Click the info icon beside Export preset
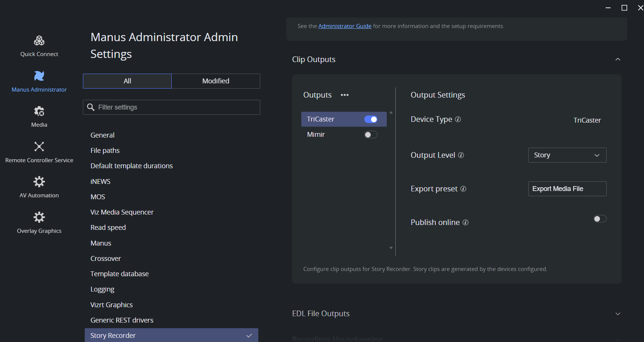 pos(463,189)
